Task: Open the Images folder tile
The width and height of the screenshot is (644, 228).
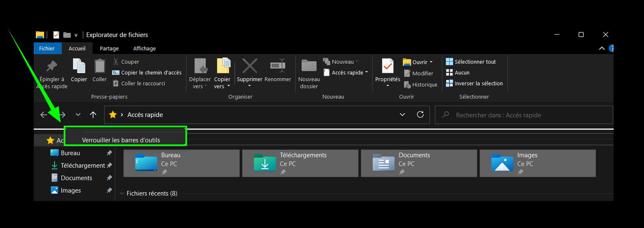Action: [538, 164]
